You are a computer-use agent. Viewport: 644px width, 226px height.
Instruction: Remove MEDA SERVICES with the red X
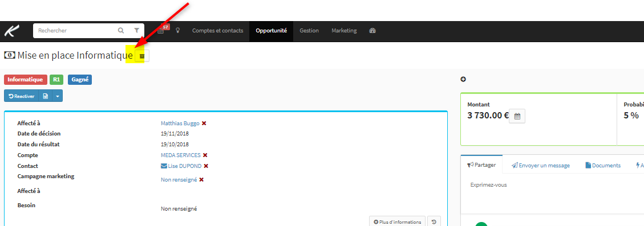[205, 155]
